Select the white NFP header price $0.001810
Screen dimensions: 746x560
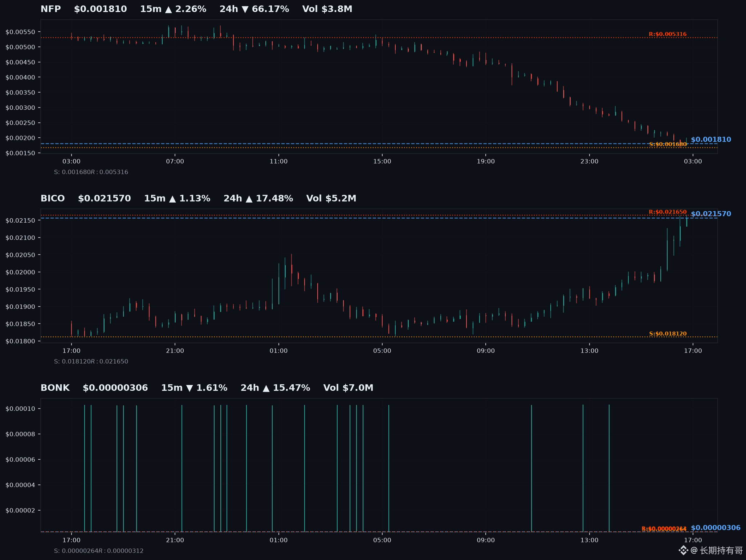pos(101,9)
